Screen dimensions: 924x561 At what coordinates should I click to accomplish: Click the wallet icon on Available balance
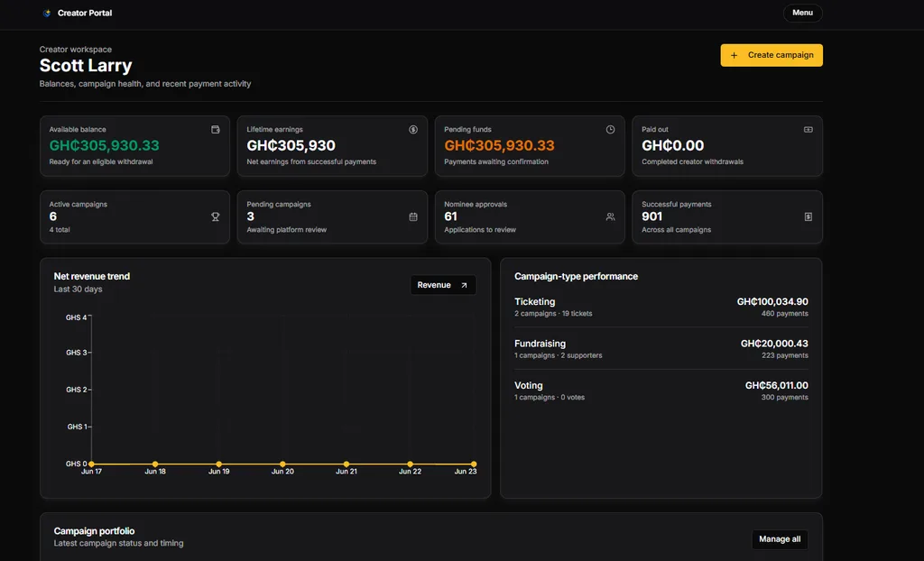point(215,130)
